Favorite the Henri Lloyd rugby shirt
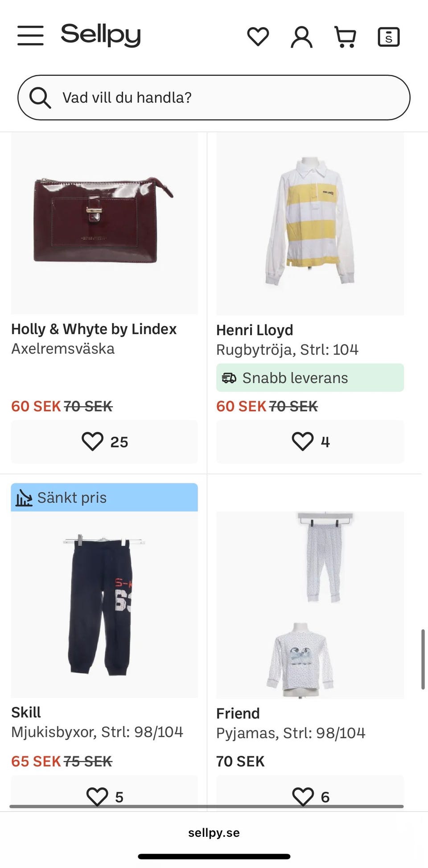Viewport: 428px width, 868px height. click(x=310, y=442)
